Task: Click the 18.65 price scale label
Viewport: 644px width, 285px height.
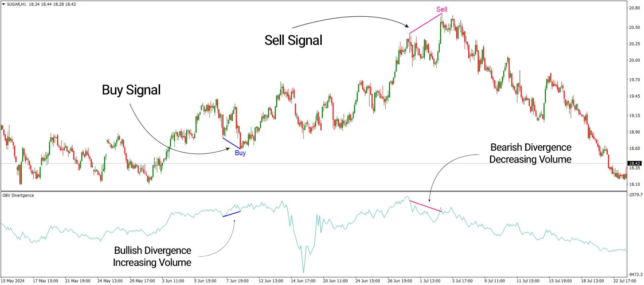Action: pos(634,148)
